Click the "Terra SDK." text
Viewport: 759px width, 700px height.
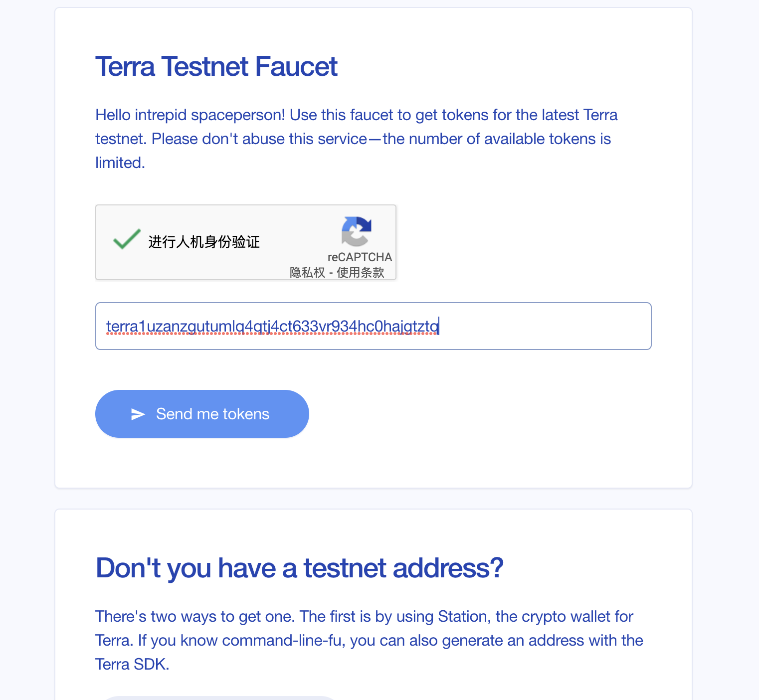tap(132, 665)
